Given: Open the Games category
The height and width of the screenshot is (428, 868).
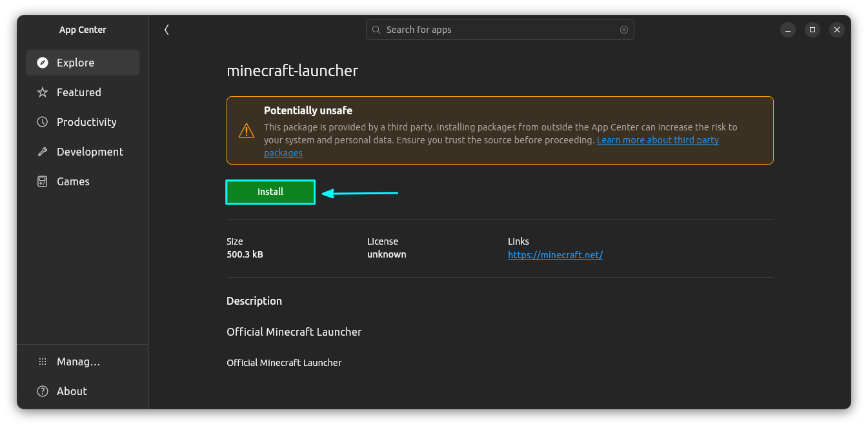Looking at the screenshot, I should [83, 181].
